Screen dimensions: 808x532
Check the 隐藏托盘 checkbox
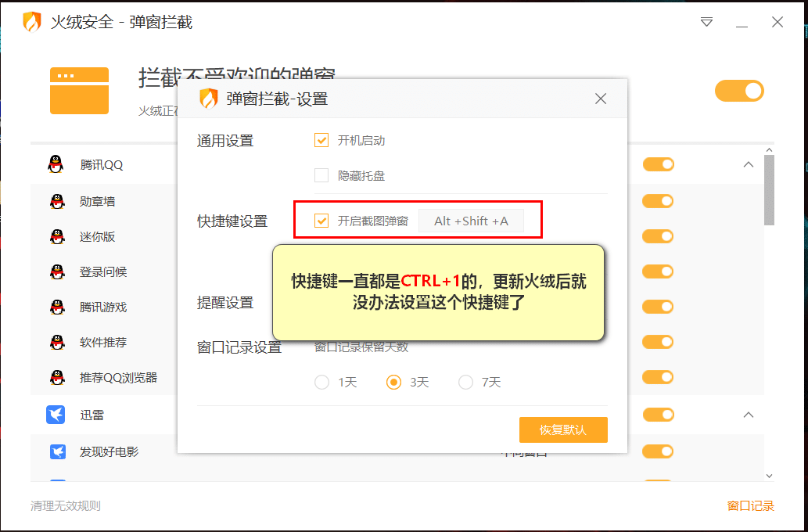321,175
